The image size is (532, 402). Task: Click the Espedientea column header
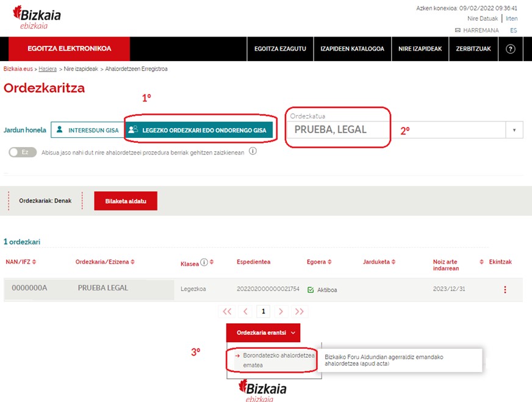253,262
